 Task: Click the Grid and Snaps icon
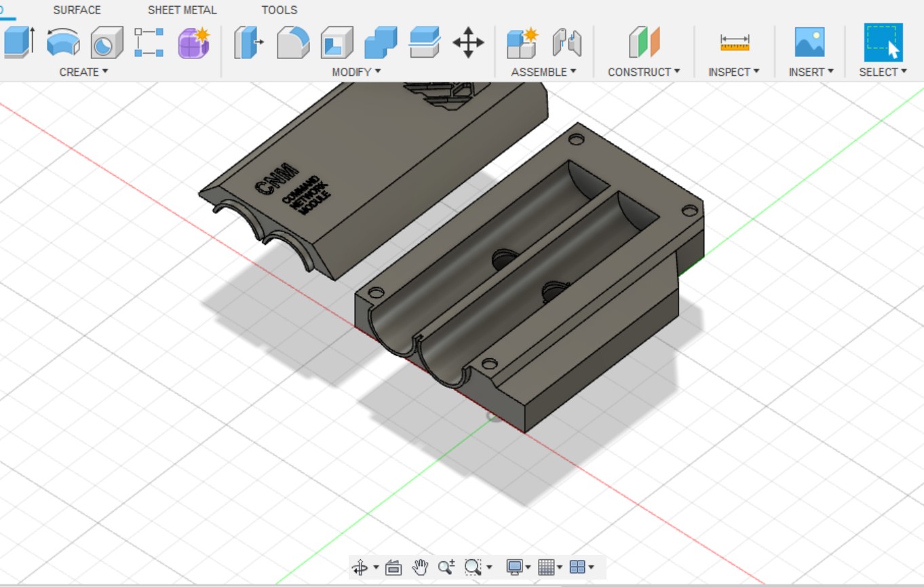(546, 567)
